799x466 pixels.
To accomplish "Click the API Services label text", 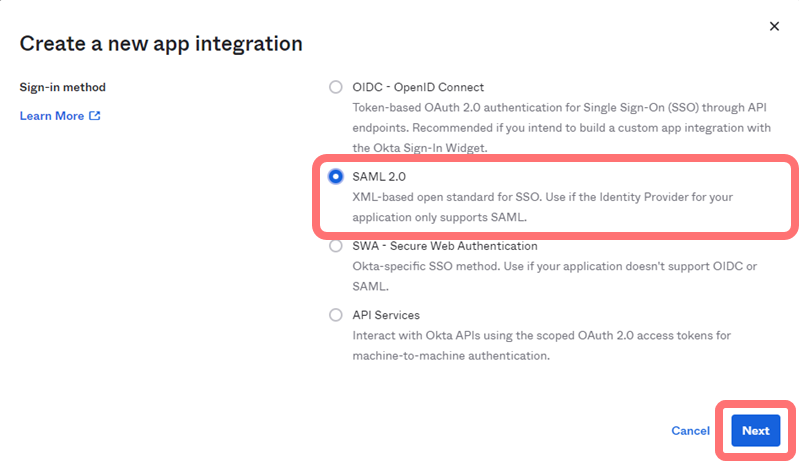I will pyautogui.click(x=386, y=315).
